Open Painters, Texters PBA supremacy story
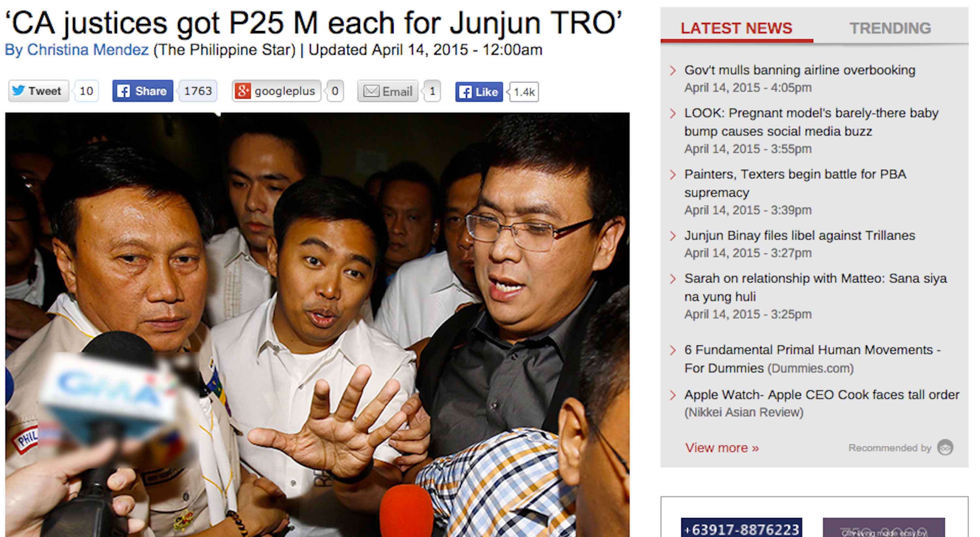The height and width of the screenshot is (537, 980). tap(795, 183)
